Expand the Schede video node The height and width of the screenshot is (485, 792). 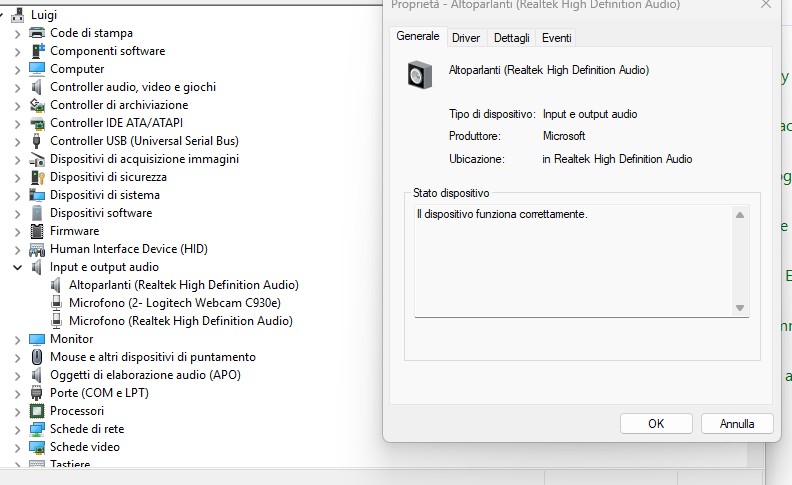click(18, 448)
